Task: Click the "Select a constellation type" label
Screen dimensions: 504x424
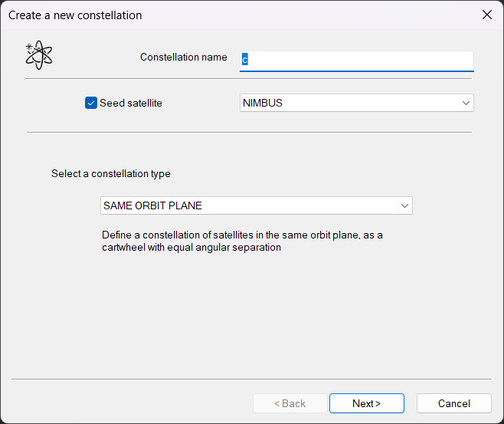Action: pos(111,173)
